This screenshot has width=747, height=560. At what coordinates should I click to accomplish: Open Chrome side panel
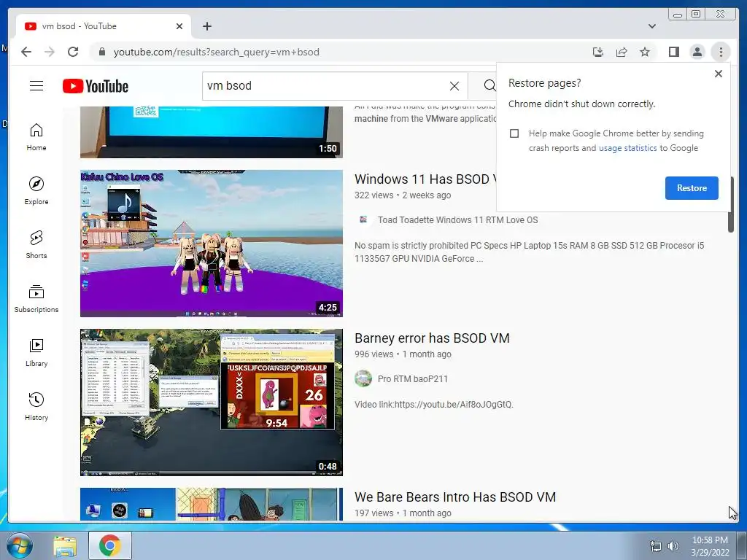pyautogui.click(x=673, y=52)
